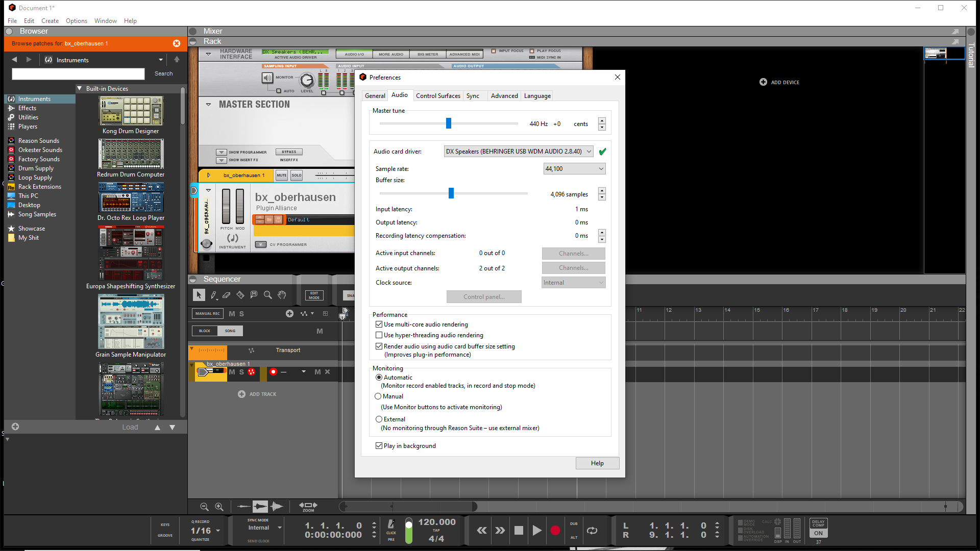Click the sampling input monitor speaker icon
Viewport: 980px width, 551px height.
(x=267, y=78)
